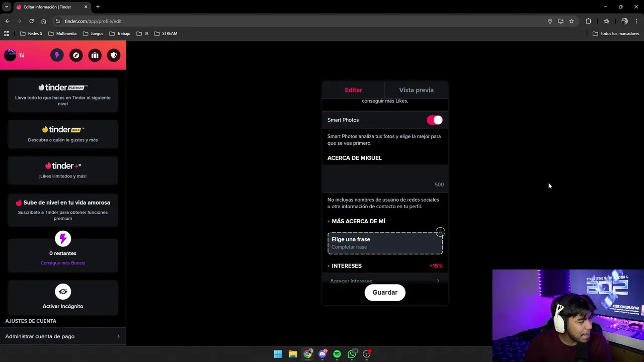Open the Chrome apps grid icon
The height and width of the screenshot is (362, 644).
7,34
